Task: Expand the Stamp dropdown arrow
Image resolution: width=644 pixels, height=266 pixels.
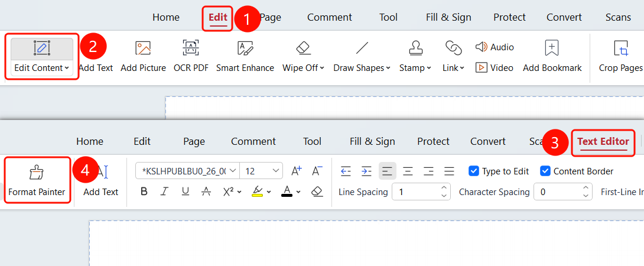Action: (x=429, y=68)
